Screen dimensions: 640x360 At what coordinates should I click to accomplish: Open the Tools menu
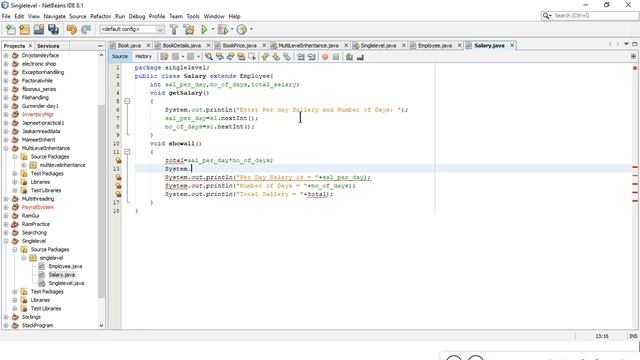(193, 16)
